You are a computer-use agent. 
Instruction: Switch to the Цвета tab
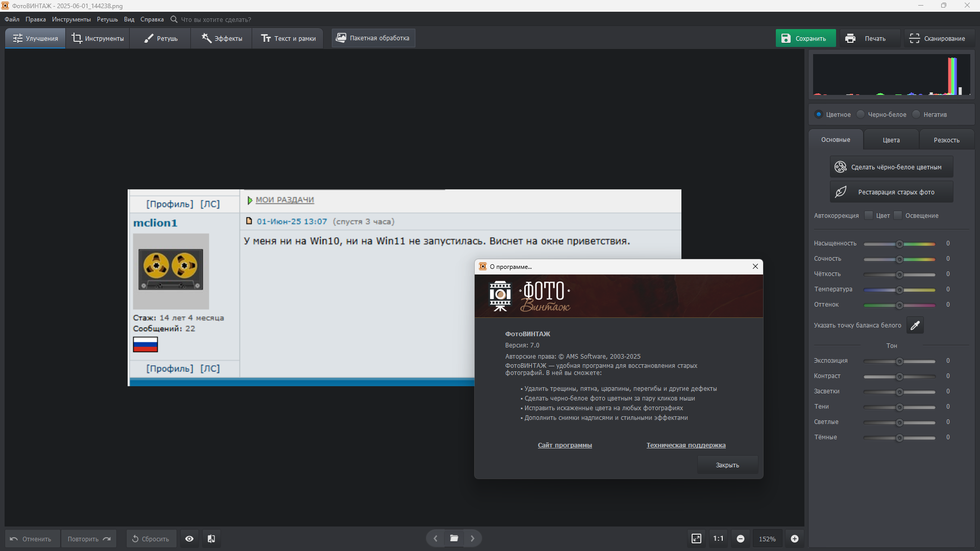(x=891, y=140)
